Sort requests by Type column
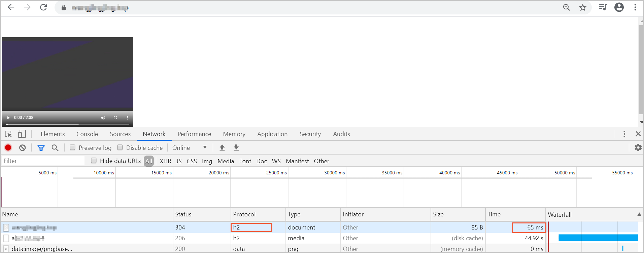The width and height of the screenshot is (644, 253). point(313,214)
